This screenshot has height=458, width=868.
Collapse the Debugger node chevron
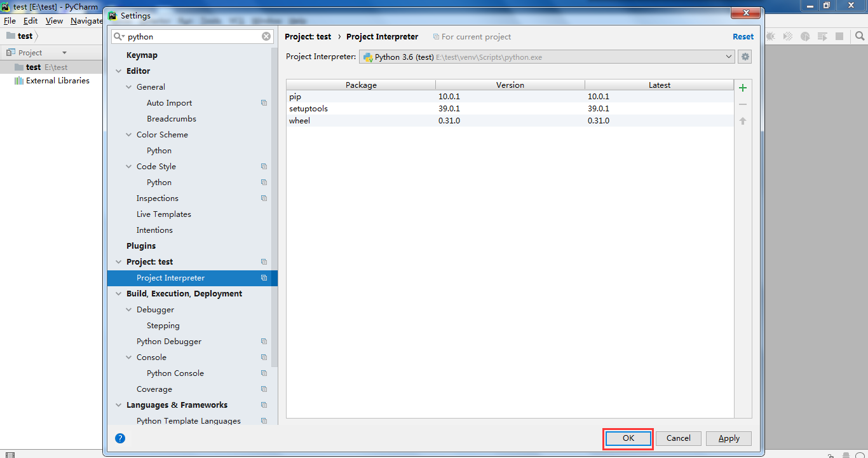(x=129, y=310)
